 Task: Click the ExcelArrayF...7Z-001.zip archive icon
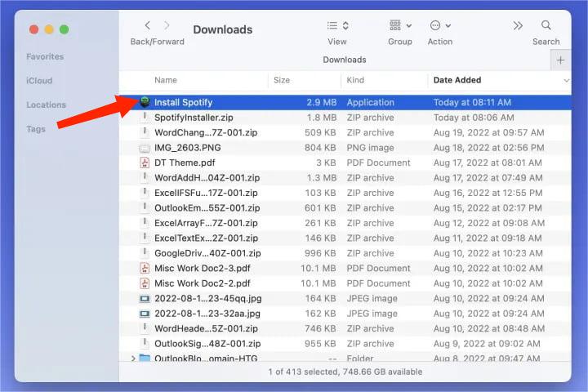click(x=145, y=223)
